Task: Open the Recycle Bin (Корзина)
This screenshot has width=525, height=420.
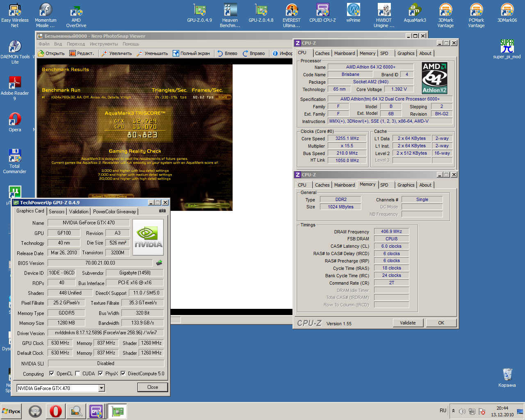Action: click(x=507, y=378)
